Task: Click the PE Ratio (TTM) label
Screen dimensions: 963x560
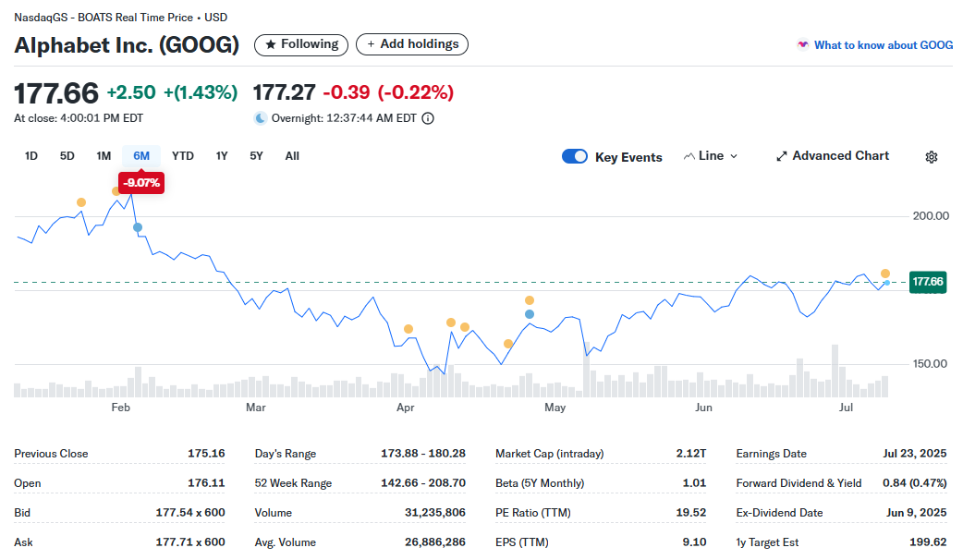Action: (533, 513)
